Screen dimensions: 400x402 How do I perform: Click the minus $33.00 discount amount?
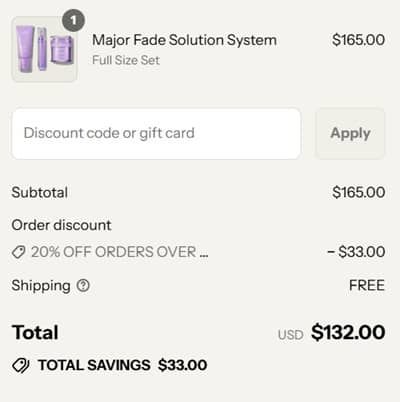click(x=356, y=252)
